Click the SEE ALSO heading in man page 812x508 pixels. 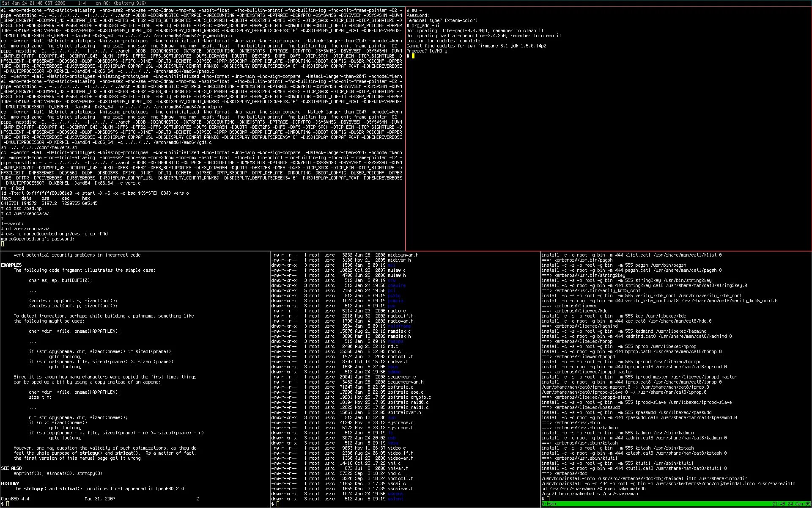[11, 468]
